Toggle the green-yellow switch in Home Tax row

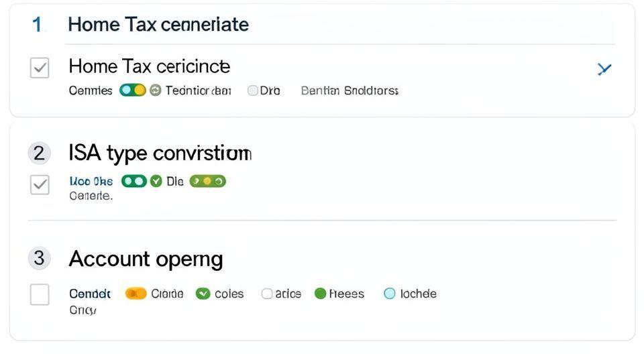(x=132, y=91)
